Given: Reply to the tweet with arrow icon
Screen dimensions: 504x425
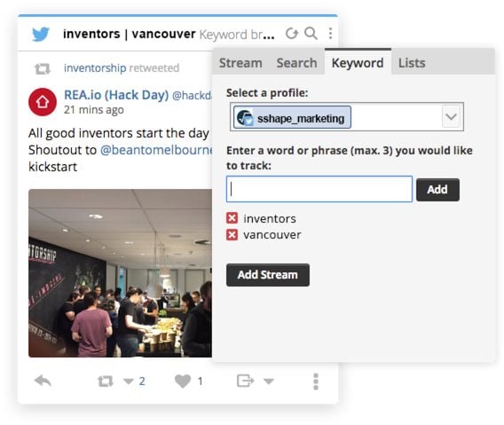Looking at the screenshot, I should [43, 381].
